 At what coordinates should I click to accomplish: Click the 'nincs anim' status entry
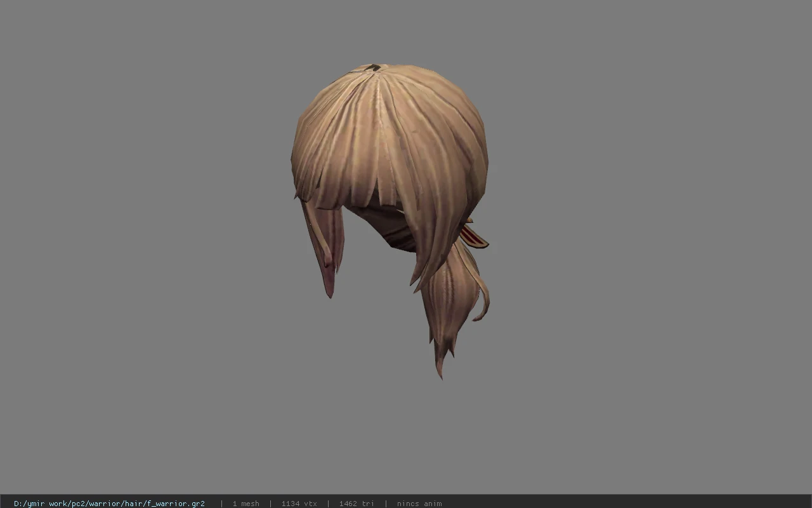click(419, 504)
